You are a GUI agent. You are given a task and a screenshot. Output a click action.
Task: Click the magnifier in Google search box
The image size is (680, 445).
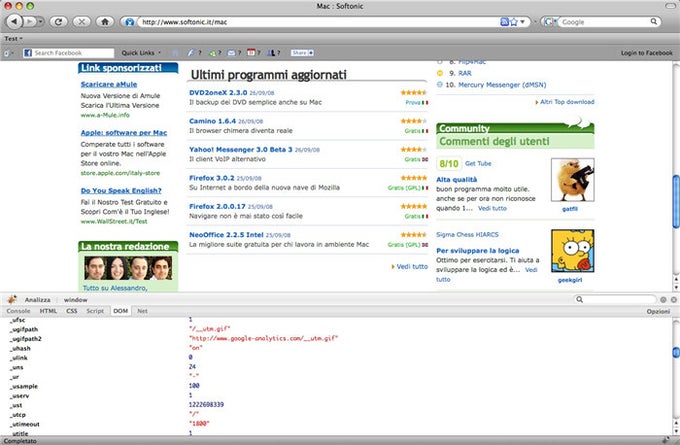coord(654,21)
